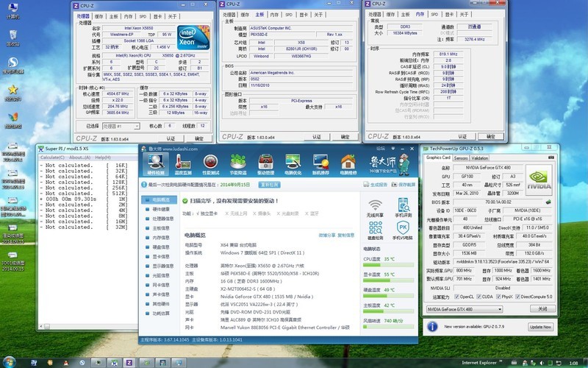588x368 pixels.
Task: Open 硬件检测 in Ludashi toolbar
Action: point(156,164)
